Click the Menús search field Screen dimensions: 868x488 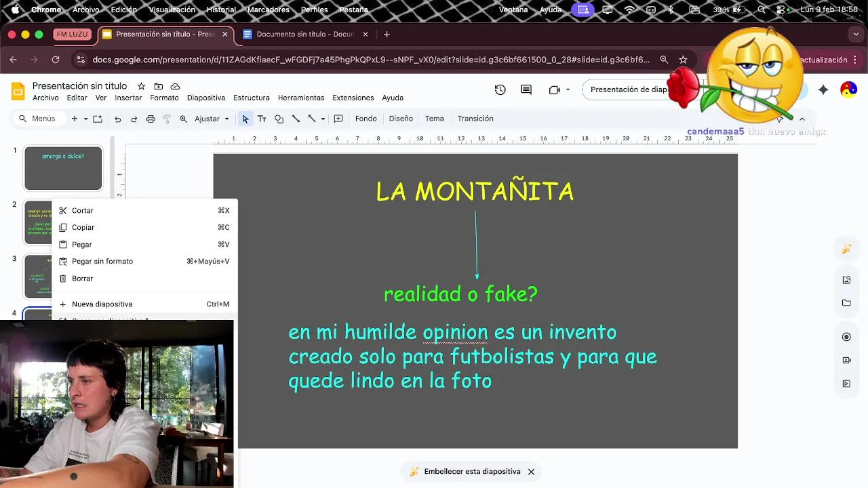(x=39, y=119)
